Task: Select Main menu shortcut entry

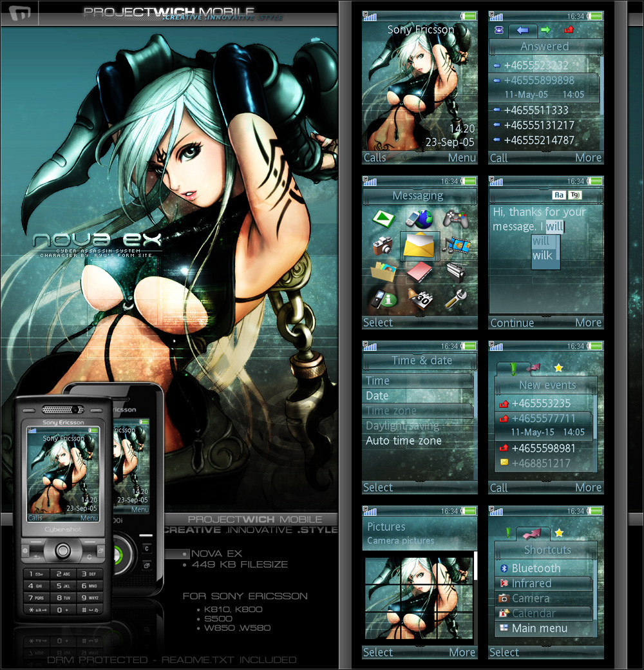Action: coord(544,628)
